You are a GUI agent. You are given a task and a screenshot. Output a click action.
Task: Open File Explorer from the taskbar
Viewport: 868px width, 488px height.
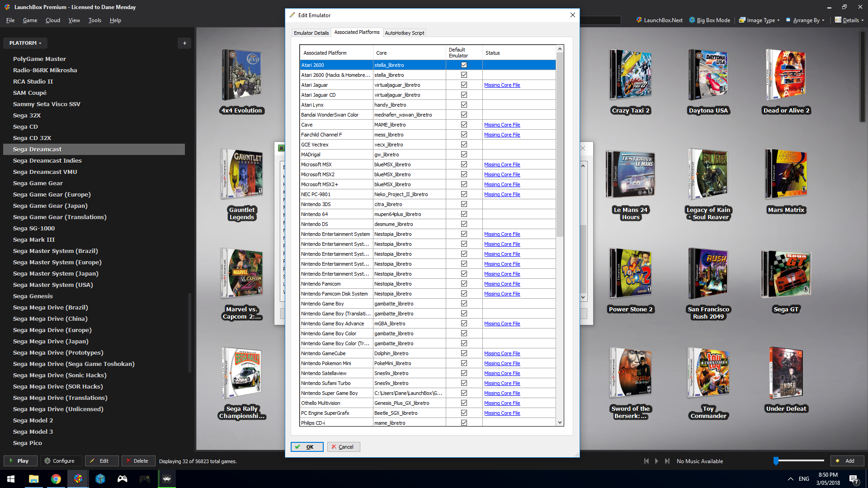click(33, 479)
